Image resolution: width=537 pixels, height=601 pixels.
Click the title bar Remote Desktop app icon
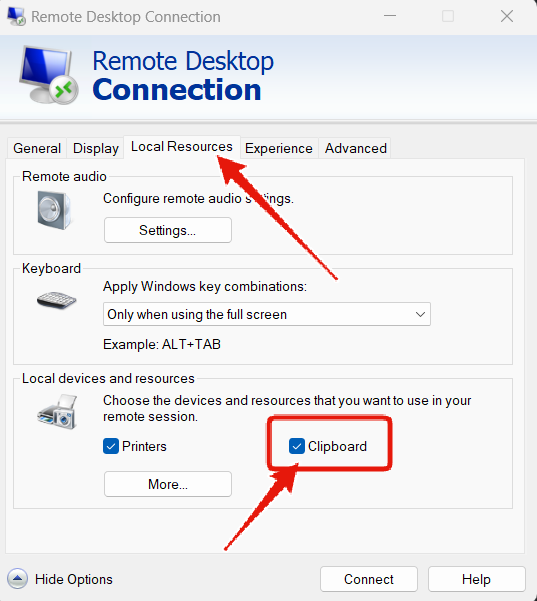click(x=16, y=16)
